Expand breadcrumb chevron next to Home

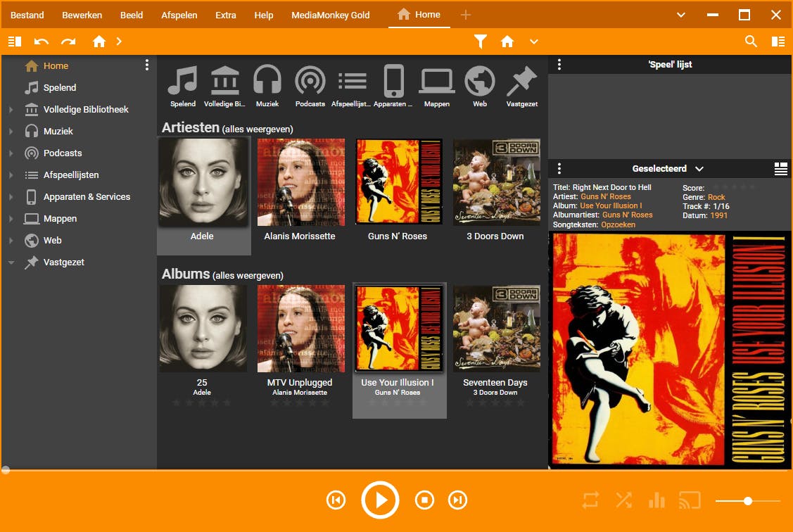coord(119,42)
